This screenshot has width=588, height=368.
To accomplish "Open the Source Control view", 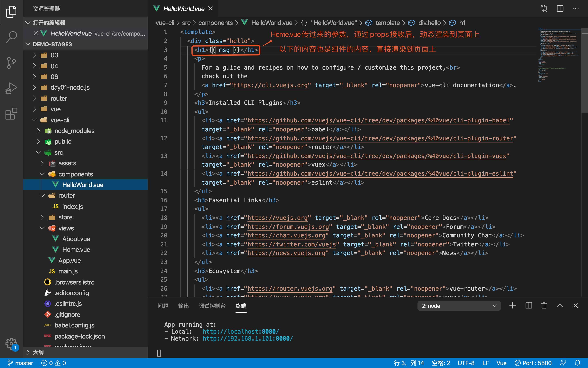I will tap(11, 63).
